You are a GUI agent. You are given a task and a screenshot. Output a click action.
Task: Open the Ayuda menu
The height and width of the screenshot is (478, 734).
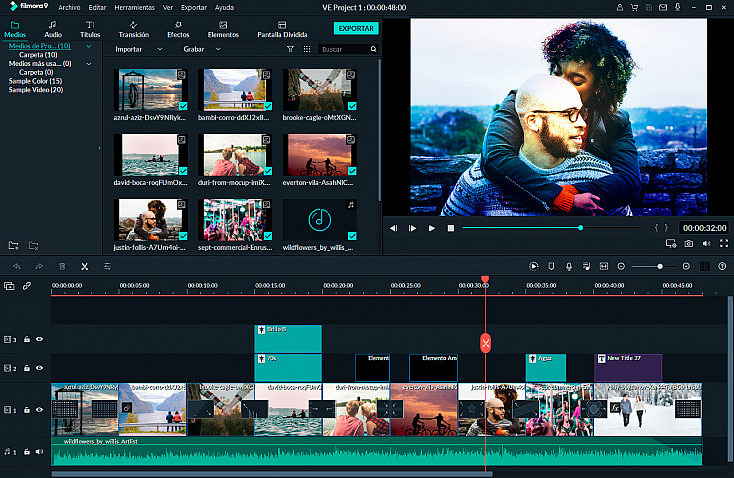[x=224, y=7]
